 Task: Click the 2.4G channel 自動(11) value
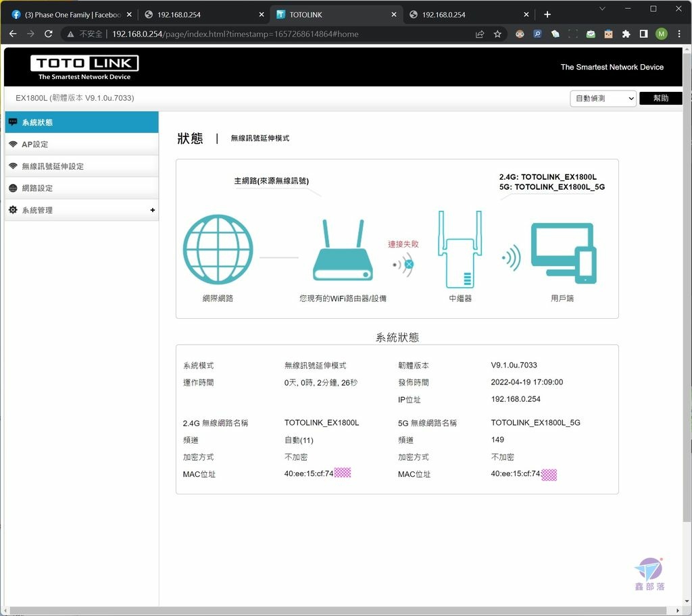299,440
